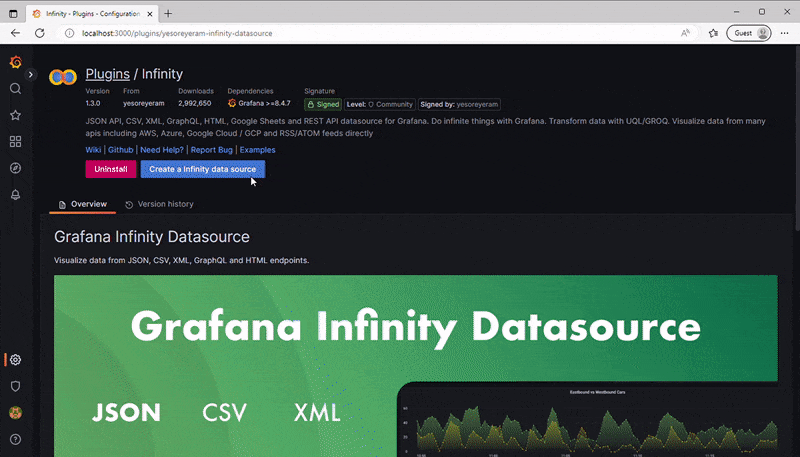Click the site information icon in address bar
Screen dimensions: 800x457
click(69, 33)
